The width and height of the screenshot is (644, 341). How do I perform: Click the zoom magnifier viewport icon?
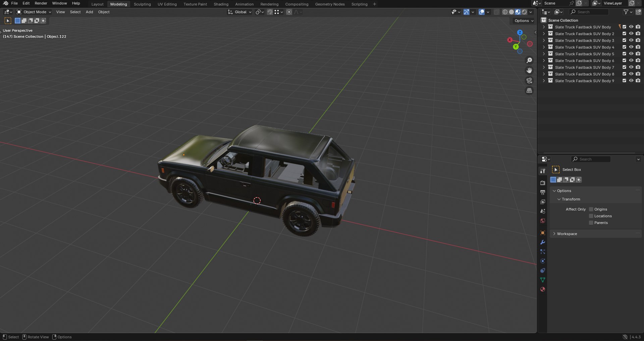click(529, 60)
